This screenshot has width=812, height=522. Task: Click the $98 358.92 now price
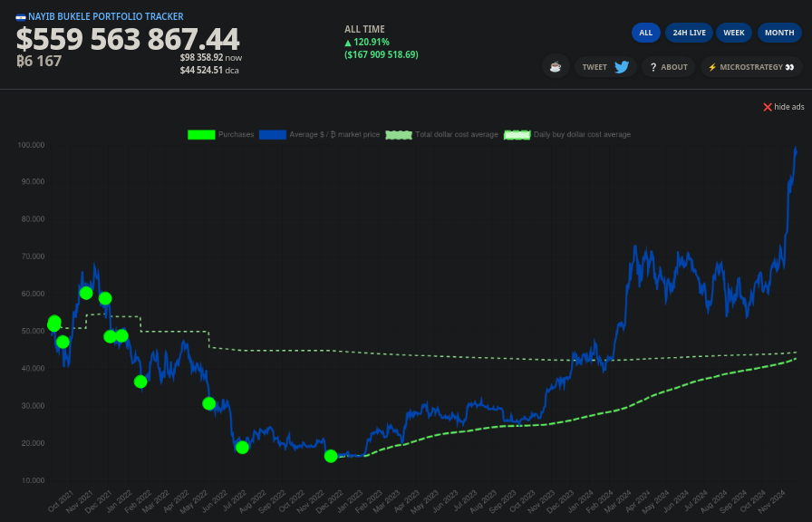tap(211, 57)
